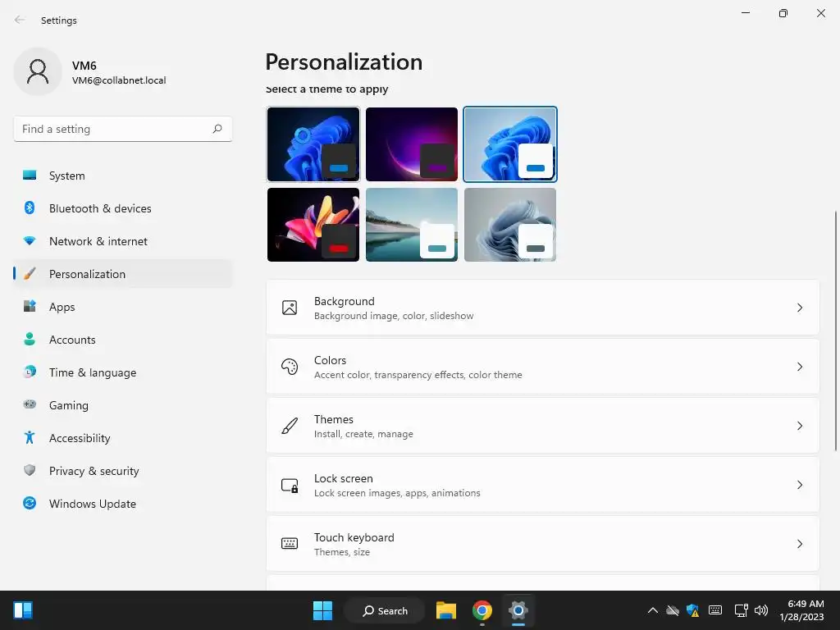Go to the Gaming category
This screenshot has height=630, width=840.
tap(123, 405)
